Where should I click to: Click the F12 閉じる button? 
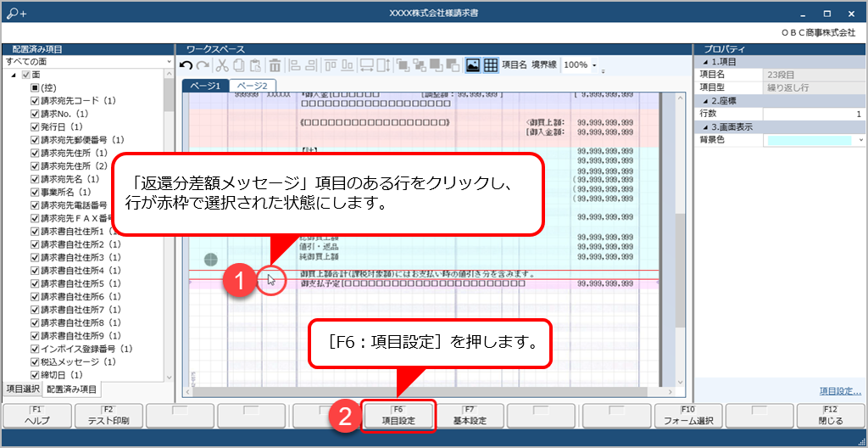(x=831, y=416)
